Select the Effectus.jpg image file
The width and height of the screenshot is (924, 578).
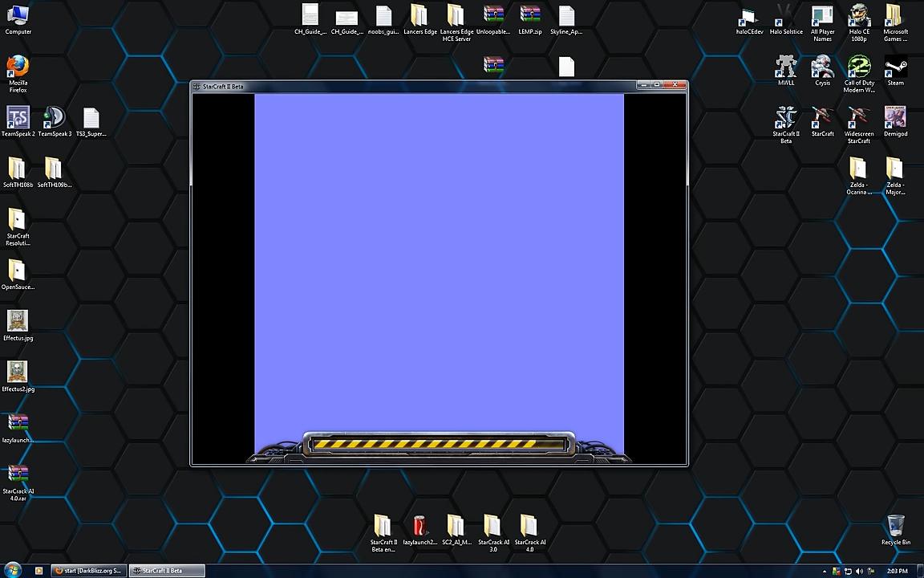click(18, 322)
